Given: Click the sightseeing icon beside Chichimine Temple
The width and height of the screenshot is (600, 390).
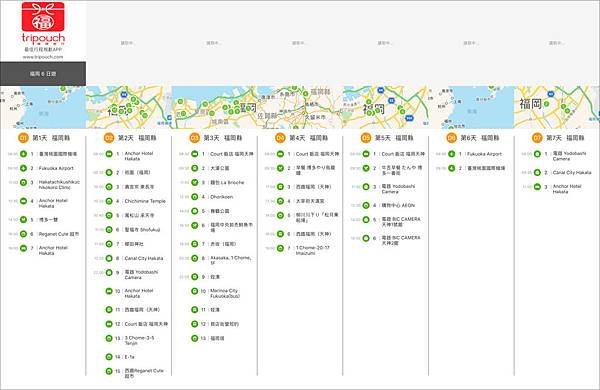Looking at the screenshot, I should click(109, 201).
